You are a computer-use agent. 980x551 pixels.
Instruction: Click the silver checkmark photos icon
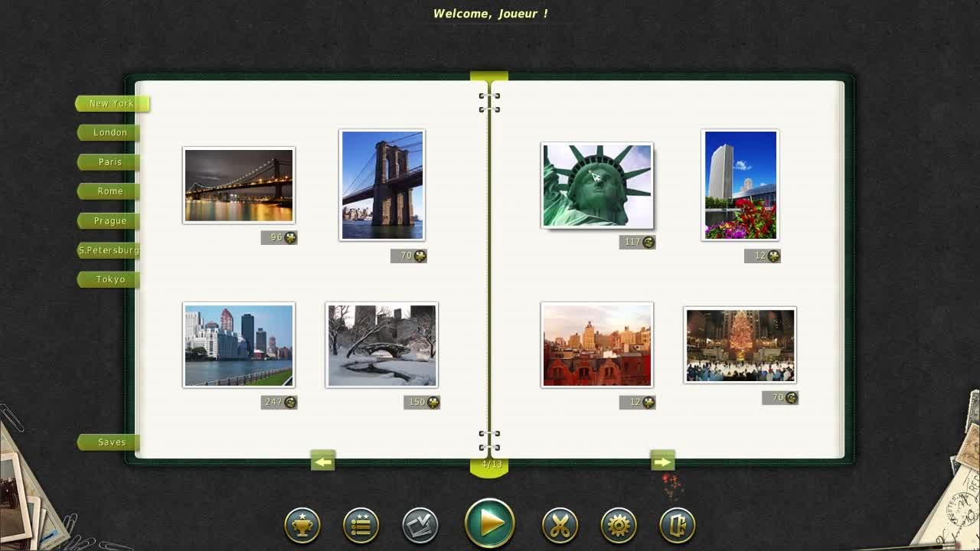(x=420, y=526)
